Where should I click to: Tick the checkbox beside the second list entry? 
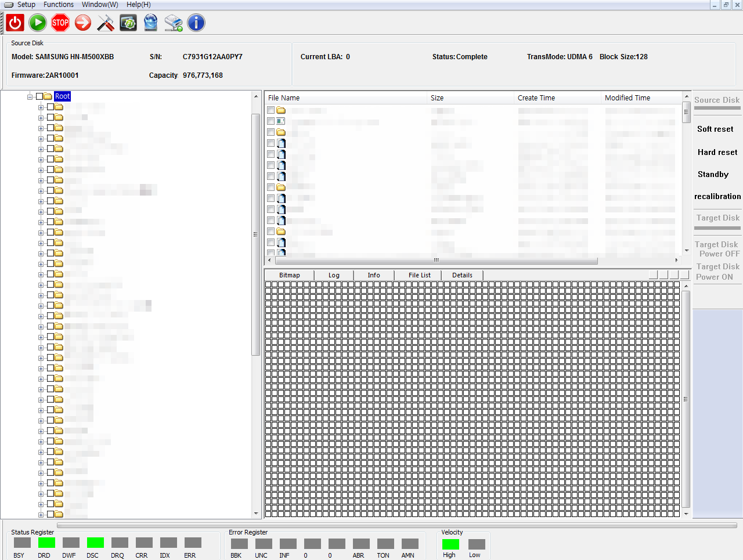270,121
